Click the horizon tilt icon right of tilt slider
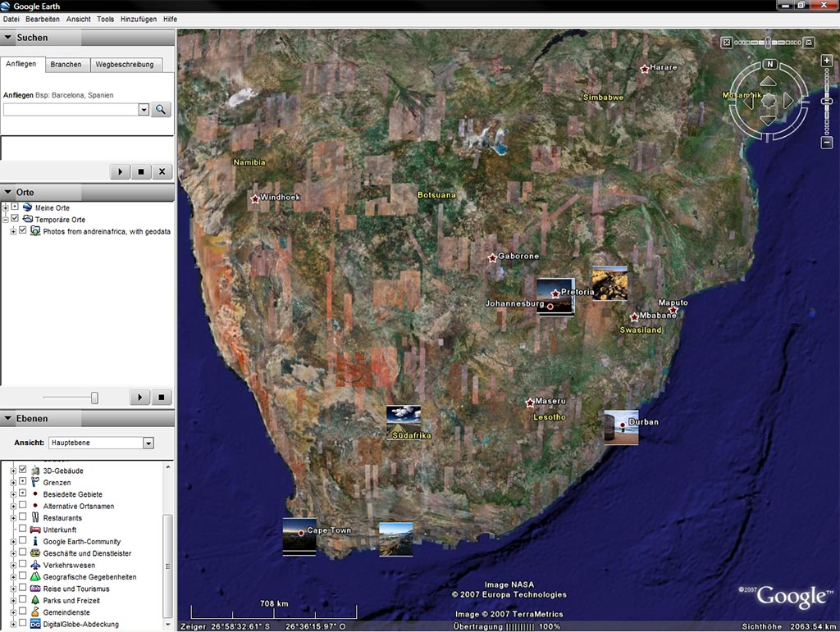Screen dimensions: 840x632 coord(809,43)
